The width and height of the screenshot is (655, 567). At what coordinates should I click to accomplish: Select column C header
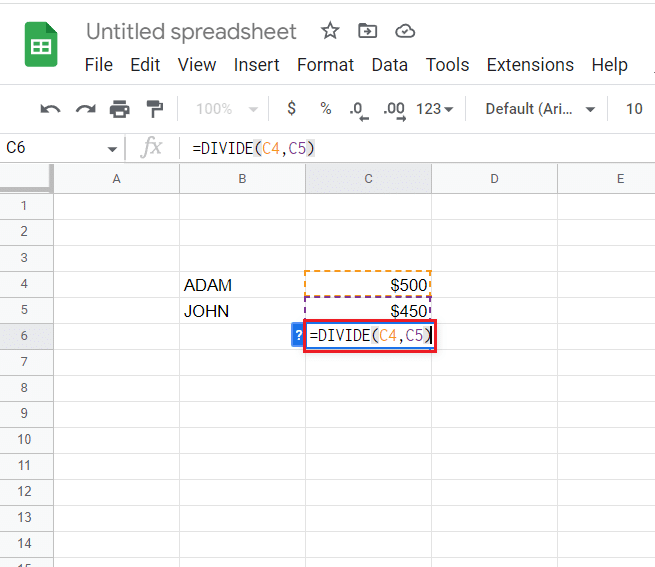click(x=368, y=178)
